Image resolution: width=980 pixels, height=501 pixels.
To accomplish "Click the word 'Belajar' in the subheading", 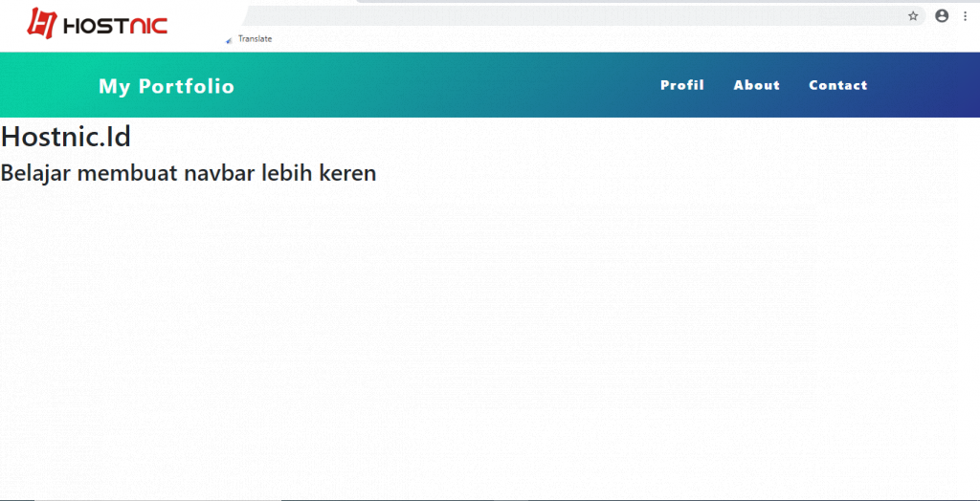I will coord(35,173).
